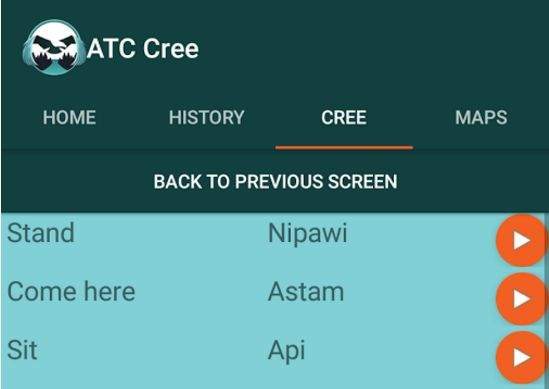Select the English word Stand
Image resolution: width=549 pixels, height=389 pixels.
click(41, 233)
